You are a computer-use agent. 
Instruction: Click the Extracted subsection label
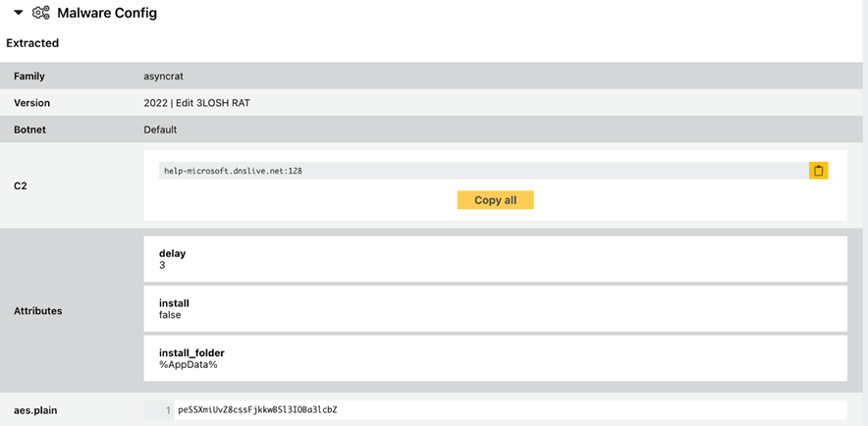click(x=32, y=43)
